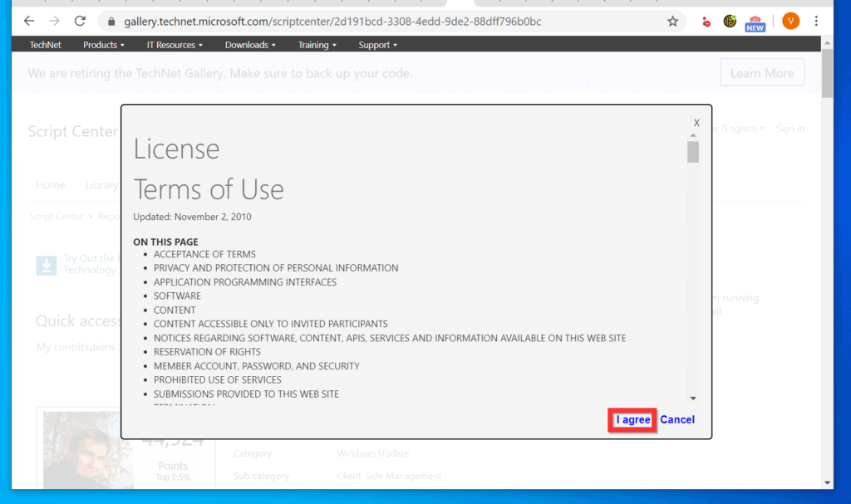Screen dimensions: 851x504
Task: Click the page scrollbar up arrow
Action: click(827, 43)
